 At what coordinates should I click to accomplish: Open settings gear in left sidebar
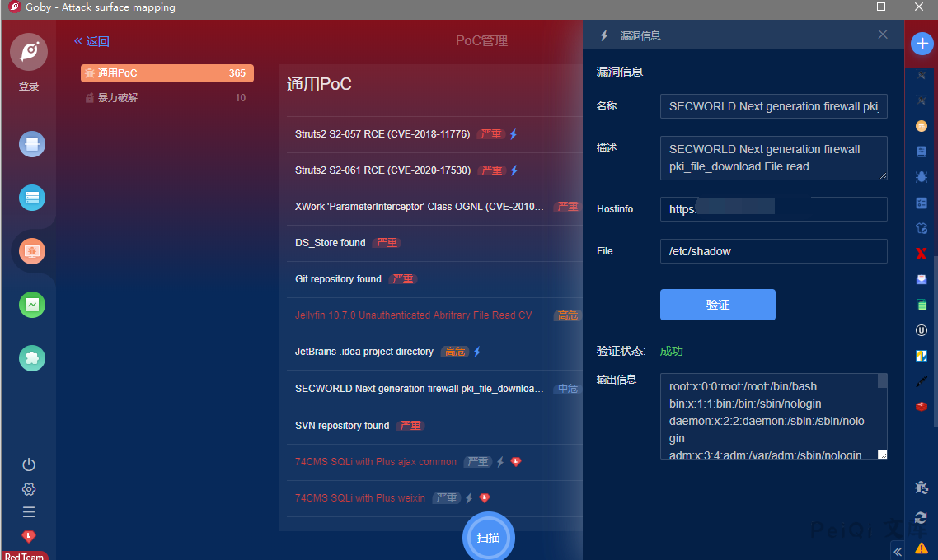[29, 489]
